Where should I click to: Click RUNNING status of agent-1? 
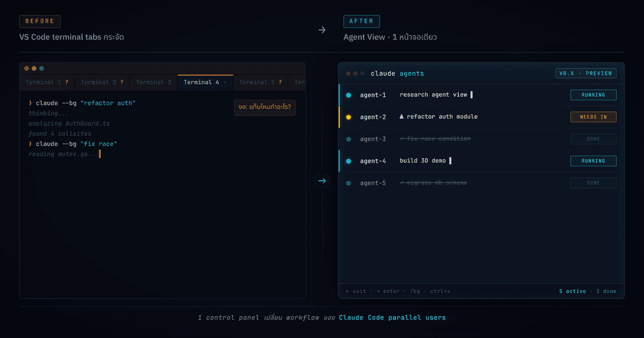(x=593, y=95)
